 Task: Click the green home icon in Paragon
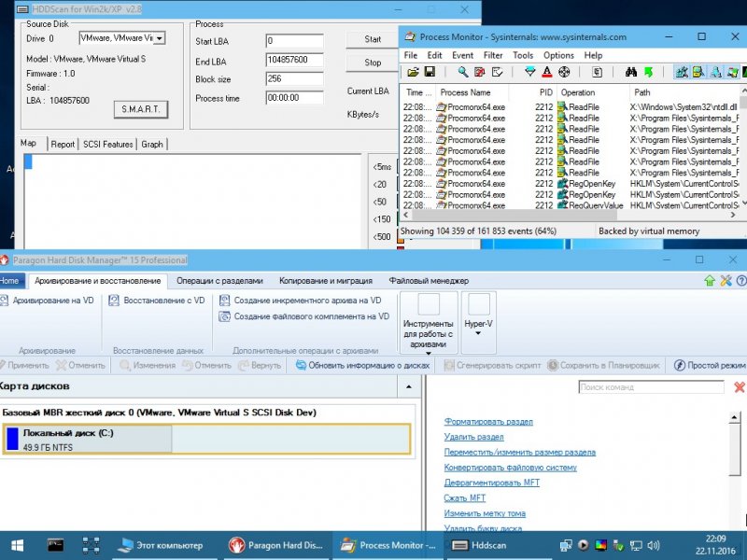(710, 281)
